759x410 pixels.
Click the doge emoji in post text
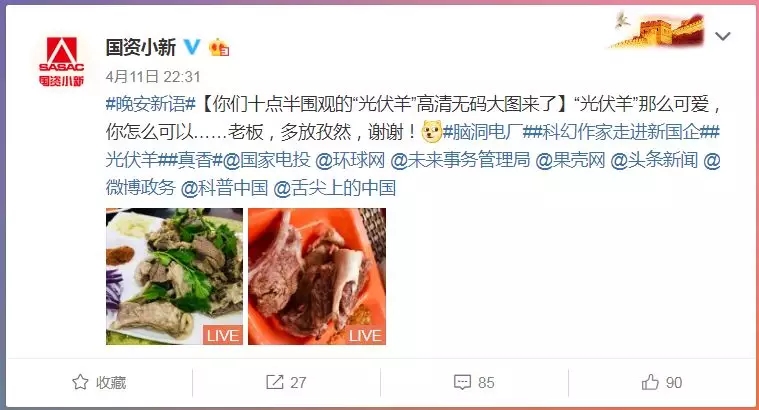[x=431, y=132]
